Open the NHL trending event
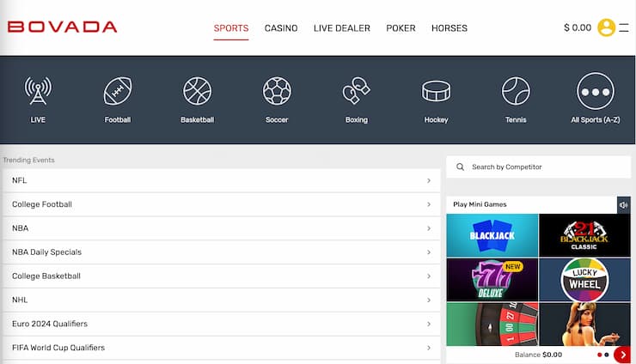This screenshot has width=636, height=364. click(x=222, y=300)
